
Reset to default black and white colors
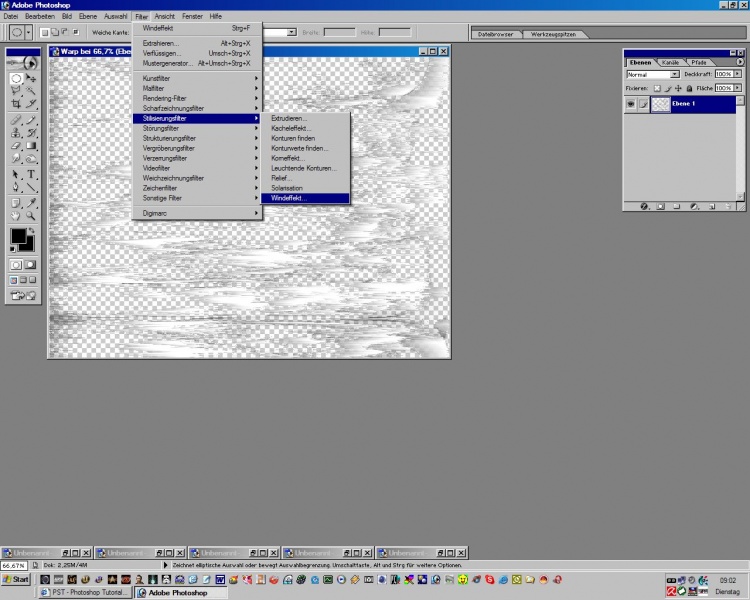(13, 249)
